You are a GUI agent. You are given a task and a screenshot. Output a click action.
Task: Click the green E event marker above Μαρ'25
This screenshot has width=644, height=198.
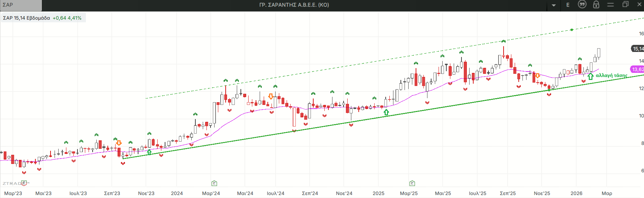tap(412, 183)
